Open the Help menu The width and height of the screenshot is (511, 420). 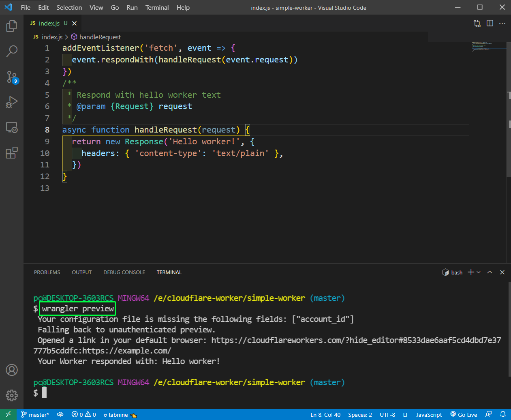pos(183,7)
